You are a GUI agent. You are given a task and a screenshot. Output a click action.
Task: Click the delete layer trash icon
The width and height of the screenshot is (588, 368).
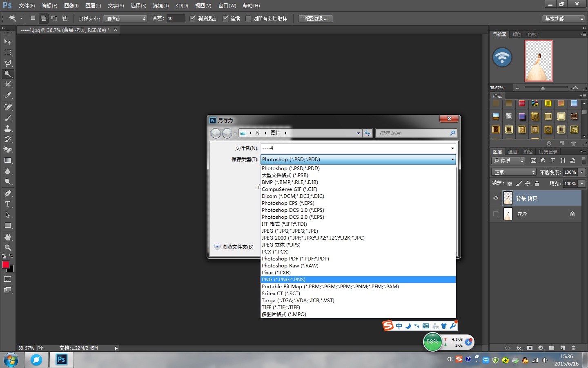point(573,348)
